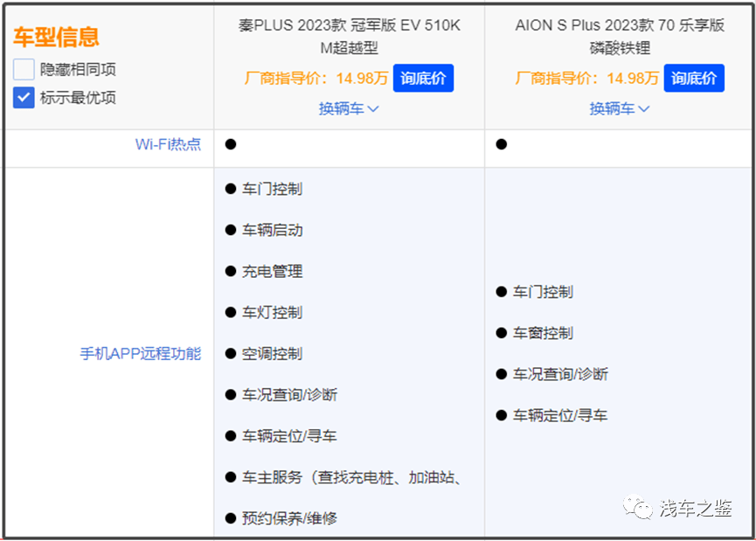The height and width of the screenshot is (541, 756).
Task: Select 充电管理 feature text
Action: 273,272
